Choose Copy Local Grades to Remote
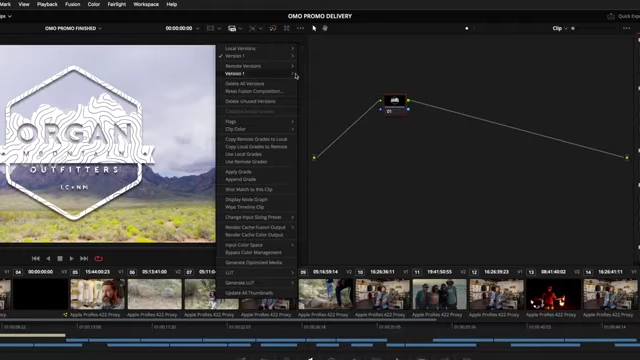The width and height of the screenshot is (640, 360). point(257,147)
